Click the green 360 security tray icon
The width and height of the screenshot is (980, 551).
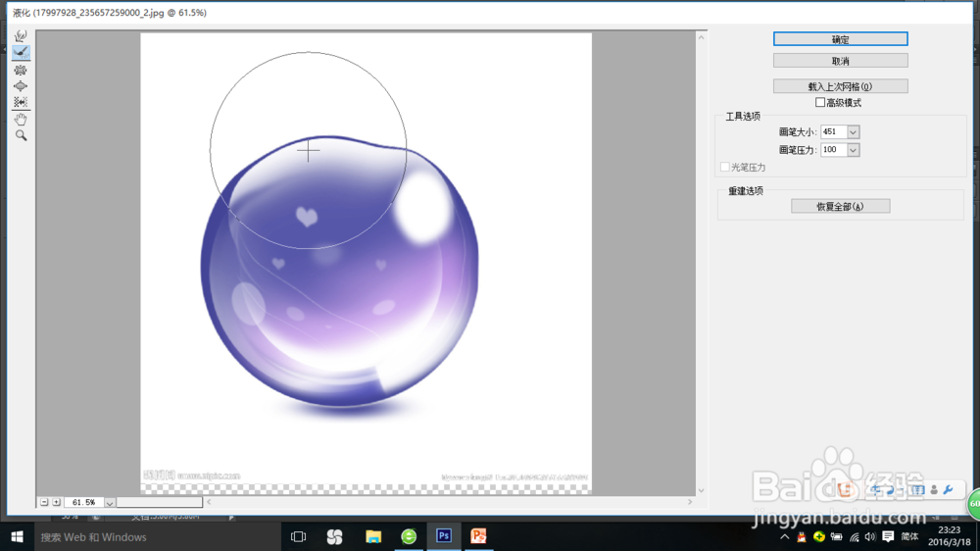coord(818,536)
